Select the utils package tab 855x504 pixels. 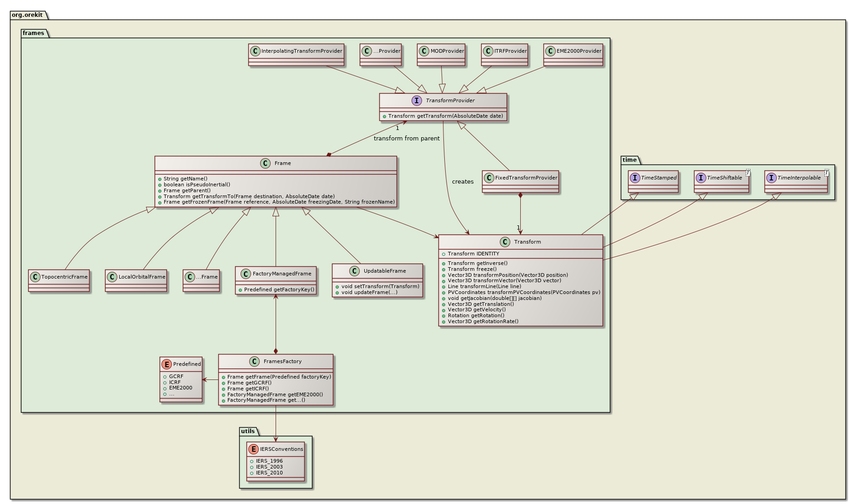248,431
